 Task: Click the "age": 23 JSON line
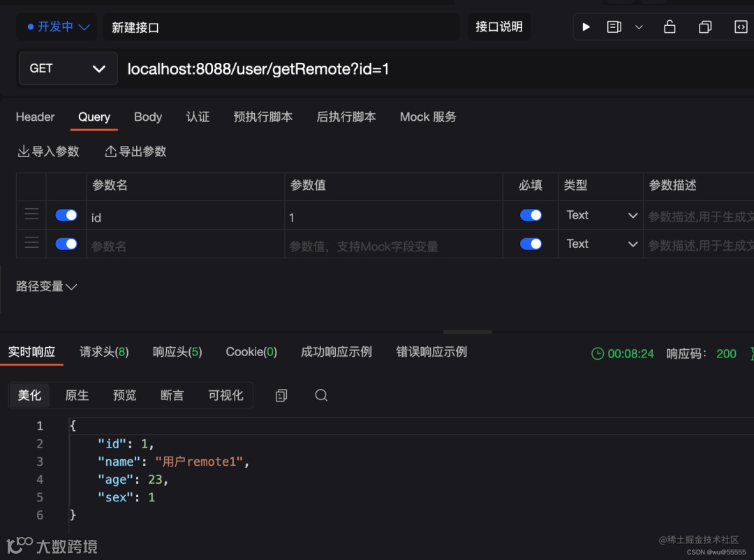[x=133, y=480]
